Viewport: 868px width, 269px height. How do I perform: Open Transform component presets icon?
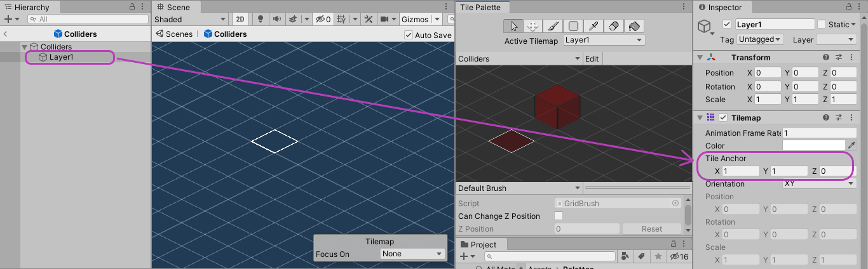839,57
